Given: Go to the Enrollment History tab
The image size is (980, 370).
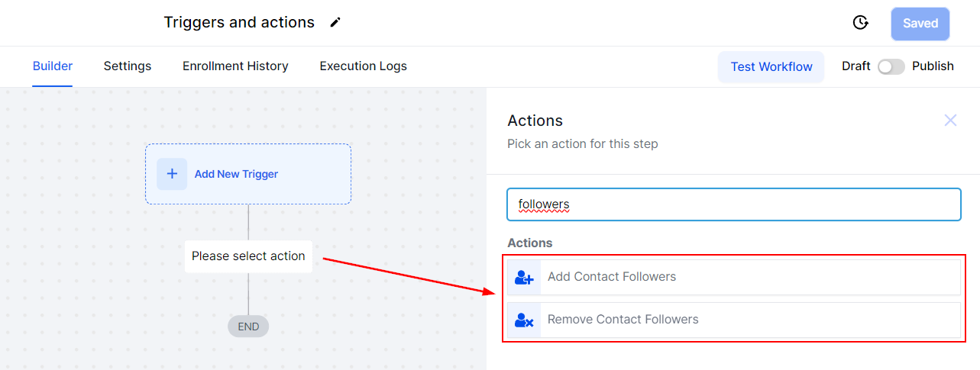Looking at the screenshot, I should [x=235, y=66].
